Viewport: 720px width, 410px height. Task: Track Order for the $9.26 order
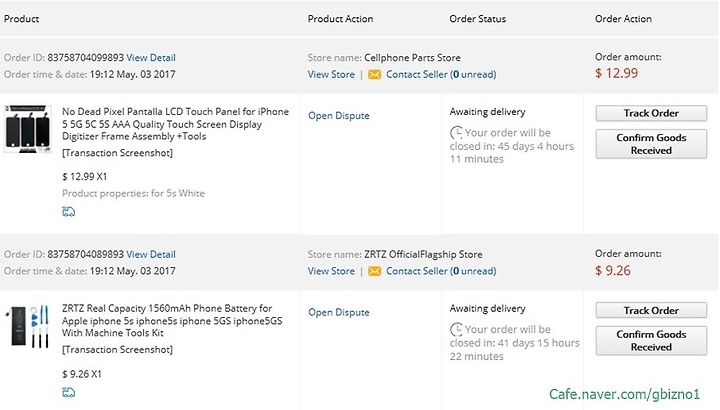click(x=651, y=310)
